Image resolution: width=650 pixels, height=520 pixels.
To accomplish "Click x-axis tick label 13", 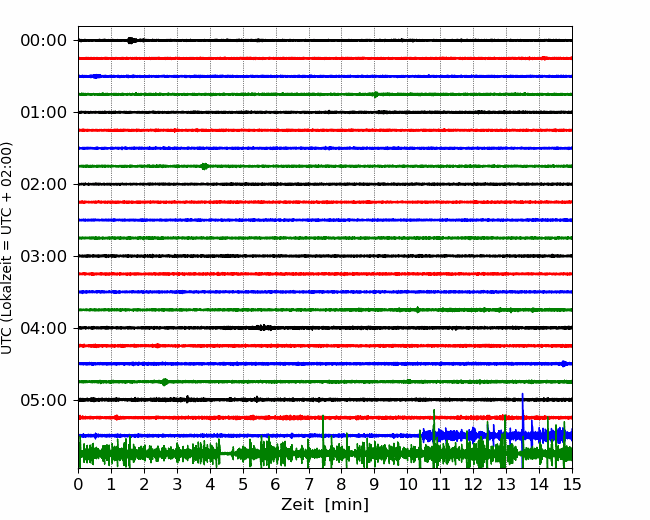I will point(507,484).
